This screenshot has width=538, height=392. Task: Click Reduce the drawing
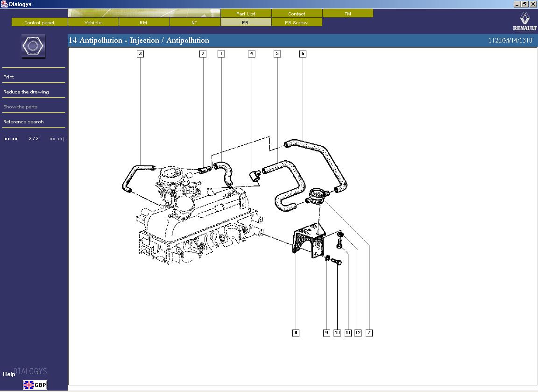tap(26, 92)
